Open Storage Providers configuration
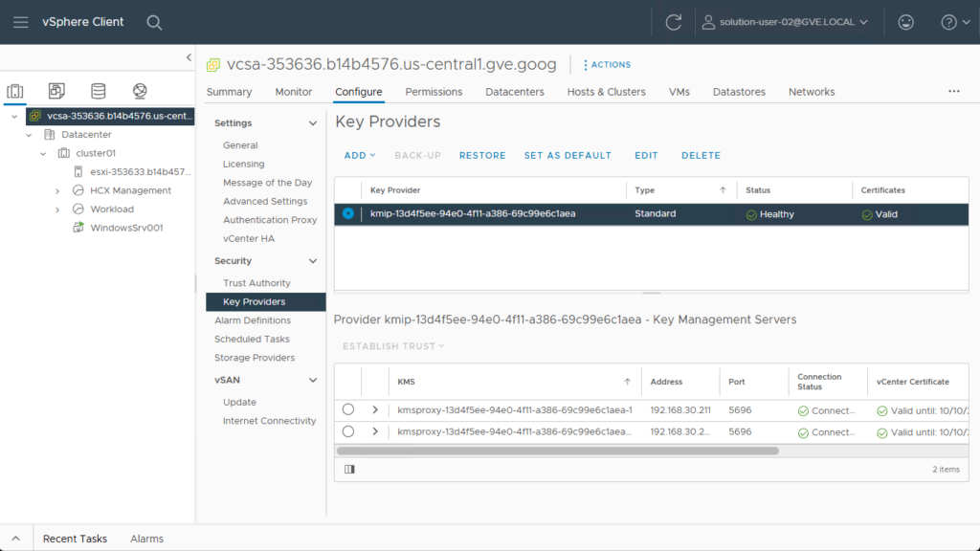Viewport: 980px width, 551px height. point(255,358)
